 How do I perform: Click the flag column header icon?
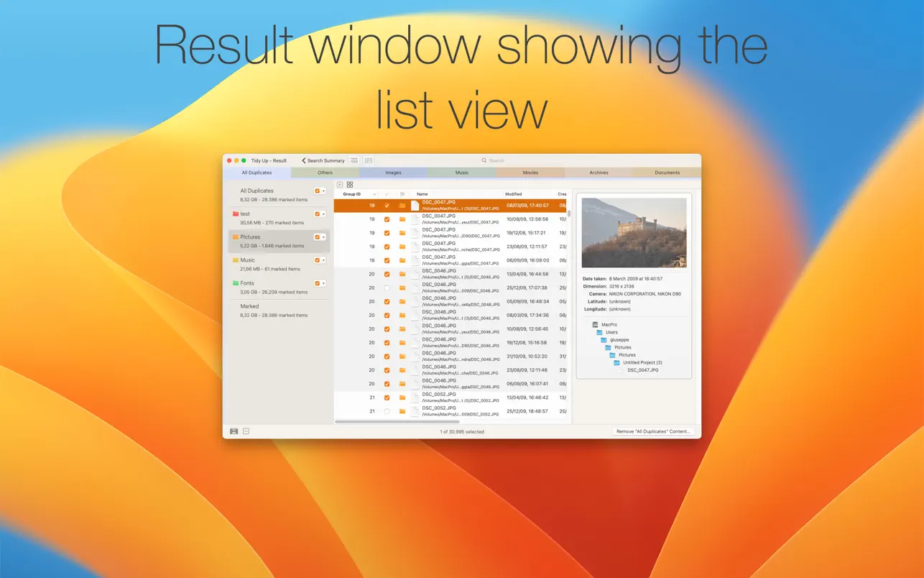click(402, 194)
